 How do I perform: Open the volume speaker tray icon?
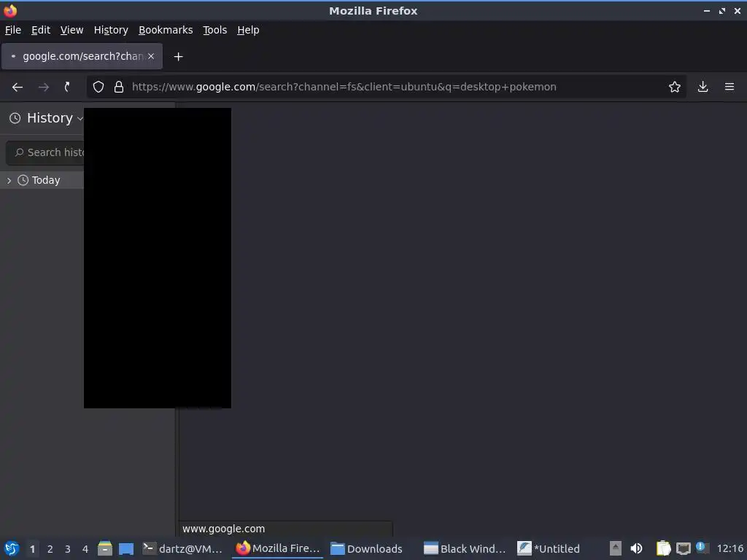coord(636,548)
